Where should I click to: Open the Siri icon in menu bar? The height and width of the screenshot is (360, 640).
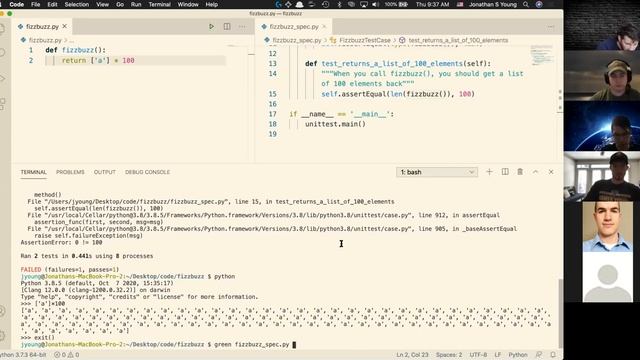tap(539, 4)
